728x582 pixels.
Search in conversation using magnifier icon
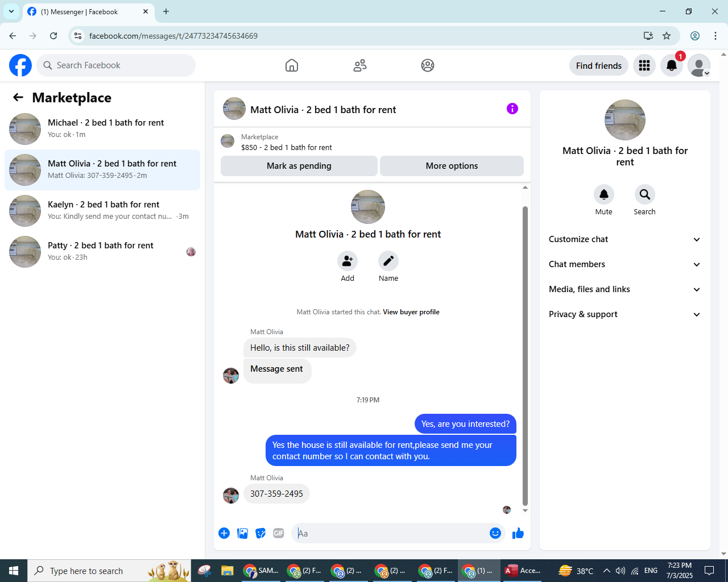(645, 194)
